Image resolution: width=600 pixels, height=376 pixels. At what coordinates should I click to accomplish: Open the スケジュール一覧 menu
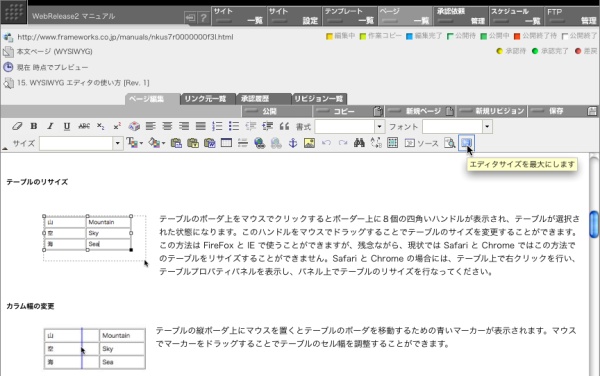coord(517,16)
